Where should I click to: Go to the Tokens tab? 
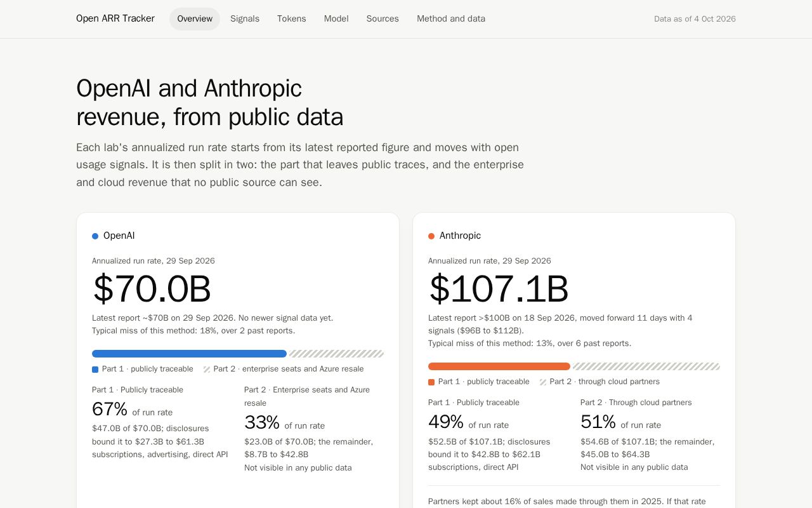point(292,19)
